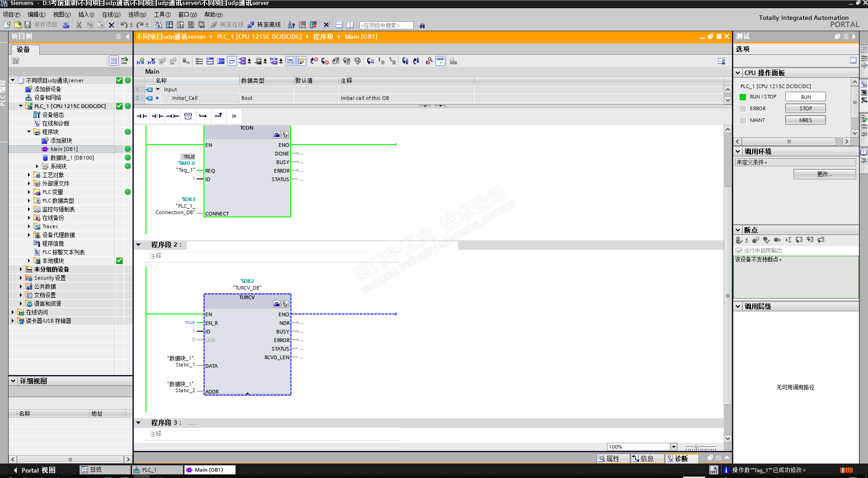
Task: Expand the Traces folder
Action: [29, 226]
